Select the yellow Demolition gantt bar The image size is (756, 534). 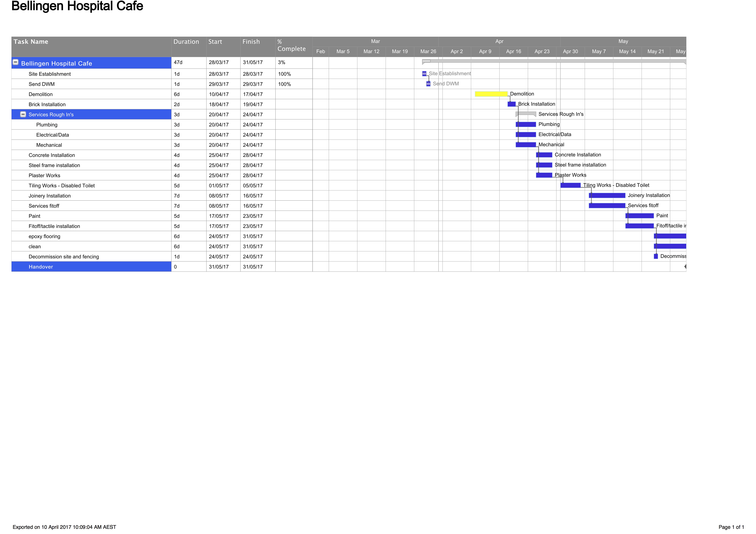(491, 94)
